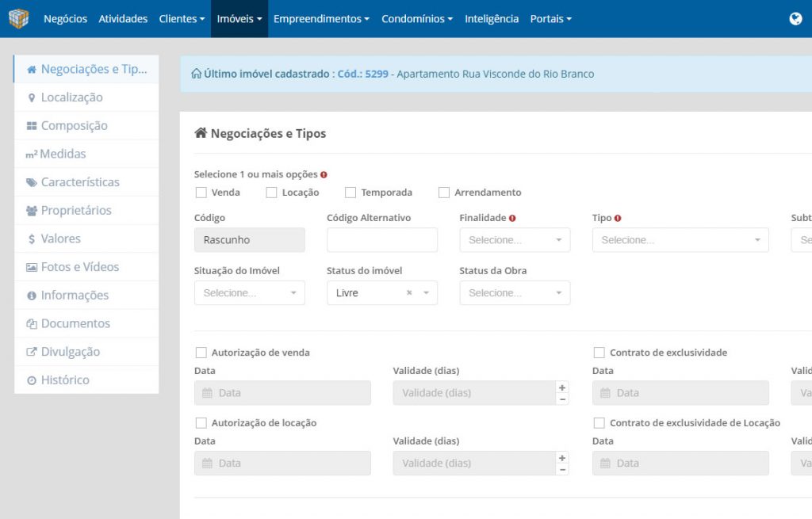The width and height of the screenshot is (812, 519).
Task: Click the cube logo icon
Action: point(19,19)
